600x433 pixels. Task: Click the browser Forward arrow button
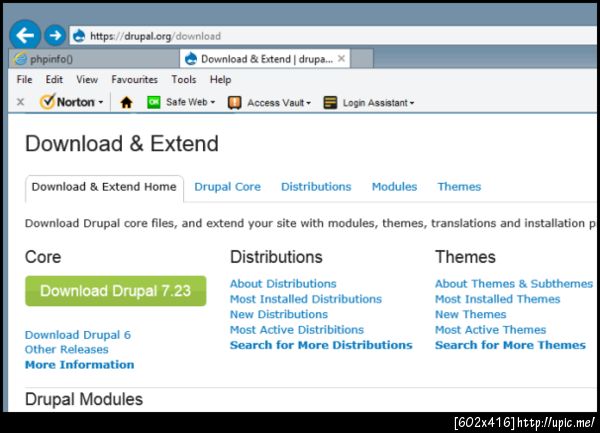pos(55,36)
